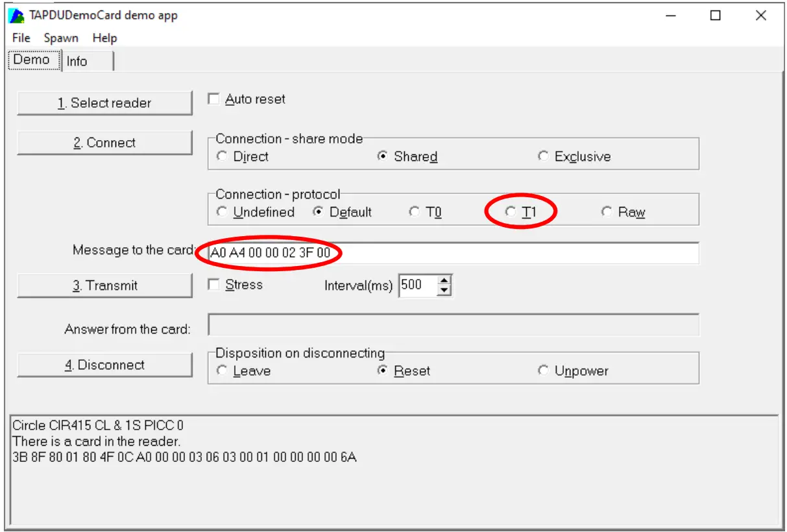Select Leave disposition on disconnecting
This screenshot has height=532, width=787.
pyautogui.click(x=243, y=371)
